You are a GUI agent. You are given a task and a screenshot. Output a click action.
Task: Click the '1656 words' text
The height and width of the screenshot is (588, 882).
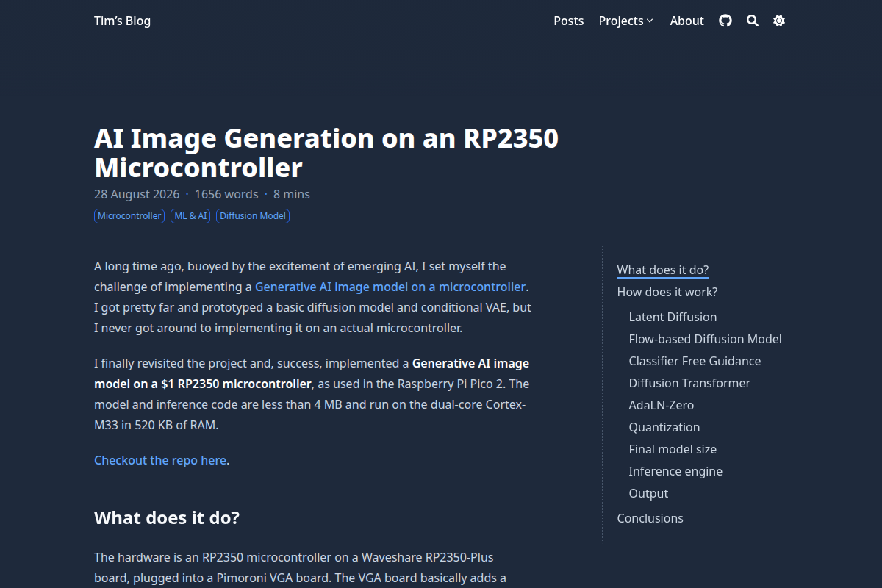(x=226, y=194)
